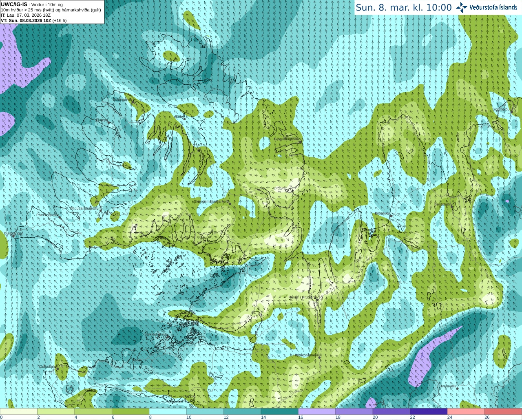Click the legend value 8
The width and height of the screenshot is (522, 420).
tap(150, 417)
